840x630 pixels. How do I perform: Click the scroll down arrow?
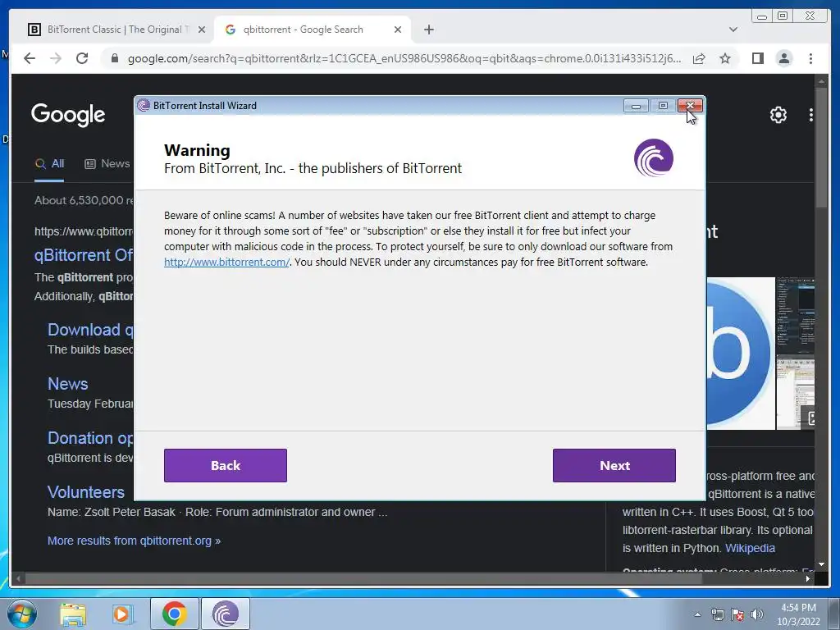(x=822, y=564)
